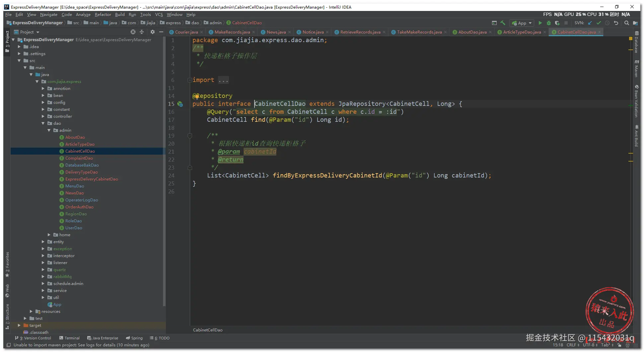The width and height of the screenshot is (644, 352).
Task: Click the SVN Update Project blue arrow
Action: click(x=590, y=23)
